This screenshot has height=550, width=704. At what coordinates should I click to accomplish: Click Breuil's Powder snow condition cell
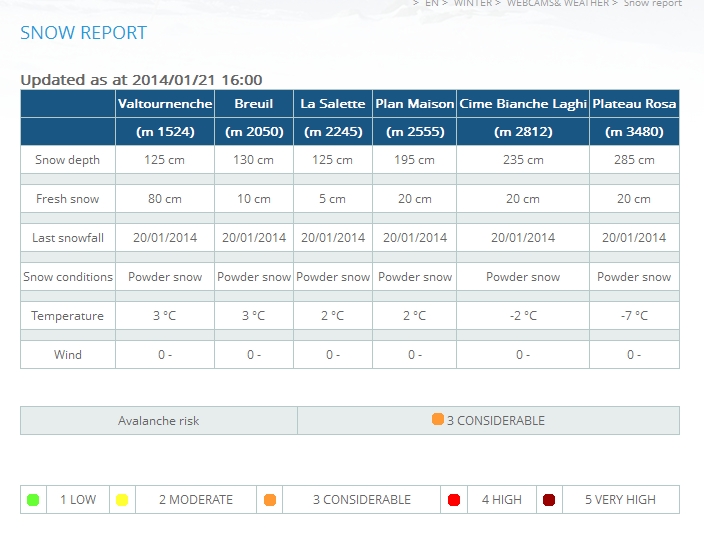point(254,277)
